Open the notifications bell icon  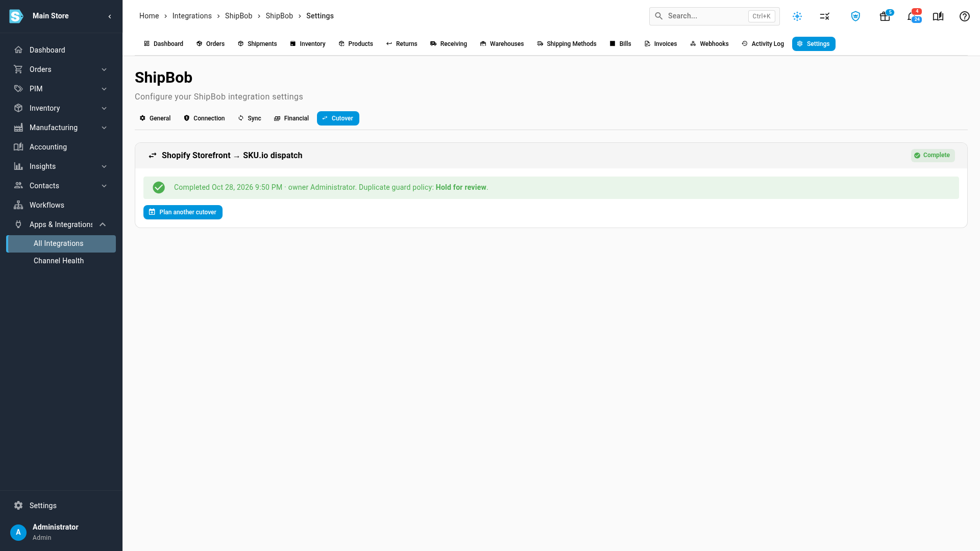(x=912, y=16)
